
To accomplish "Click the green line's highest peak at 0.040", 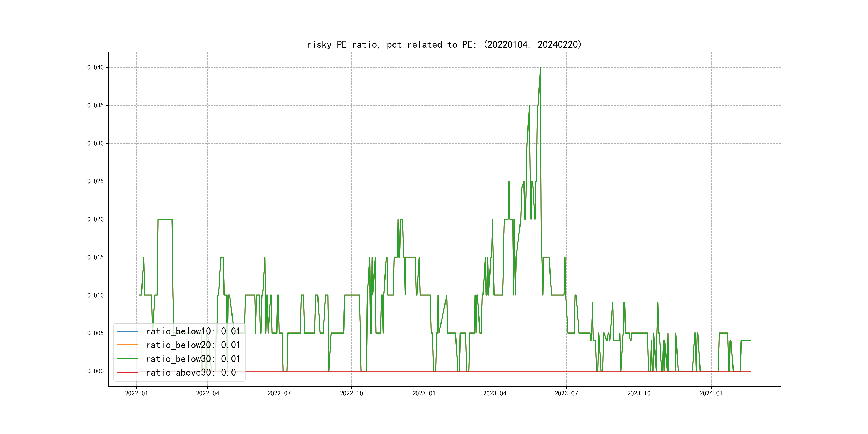I will point(540,68).
